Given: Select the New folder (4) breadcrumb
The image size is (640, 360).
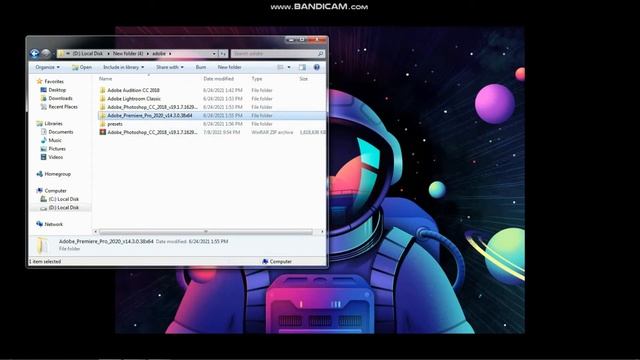Looking at the screenshot, I should 128,53.
